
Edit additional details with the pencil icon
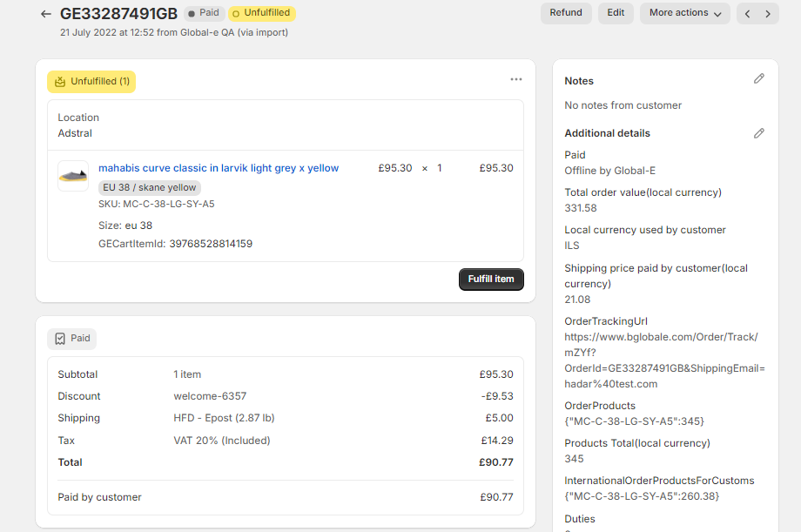[758, 132]
